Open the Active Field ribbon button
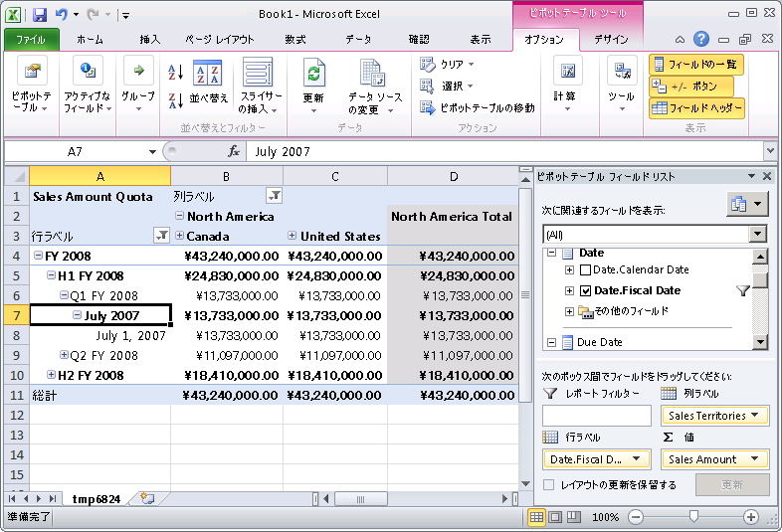 click(88, 84)
